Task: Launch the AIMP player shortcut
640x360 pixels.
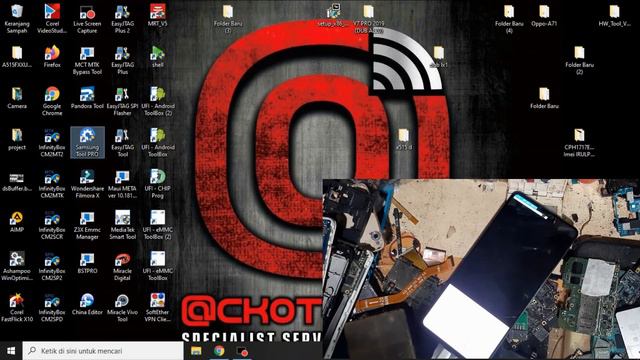Action: coord(17,222)
